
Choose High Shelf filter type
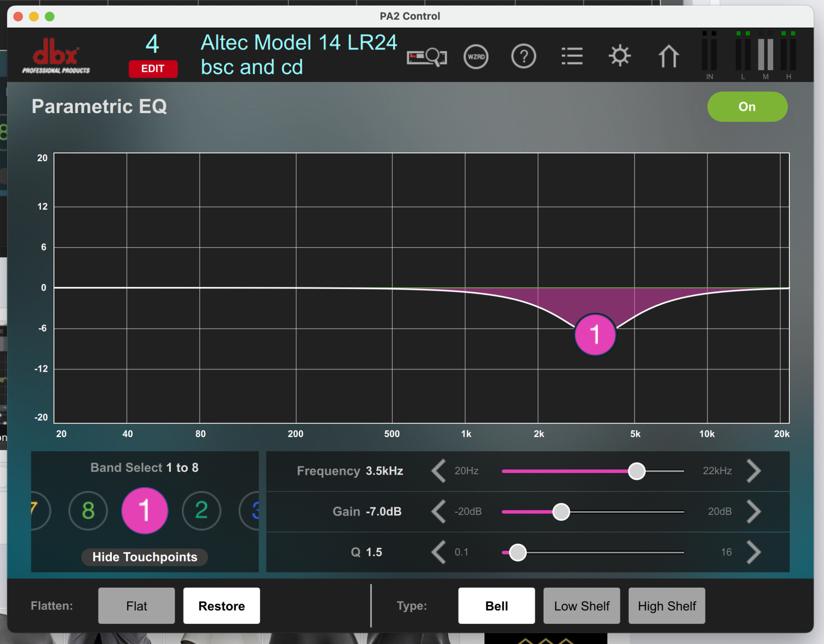pyautogui.click(x=667, y=606)
